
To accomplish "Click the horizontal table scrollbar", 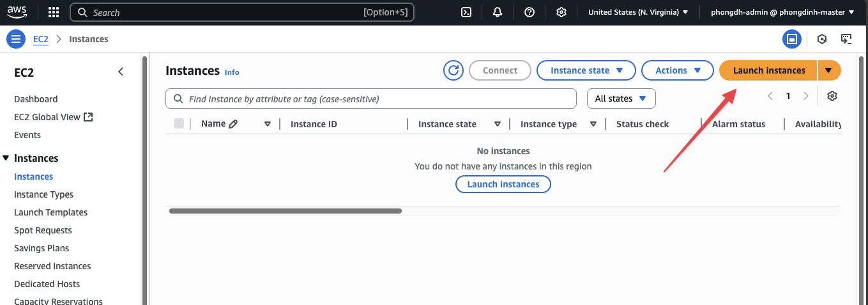I will pos(286,211).
